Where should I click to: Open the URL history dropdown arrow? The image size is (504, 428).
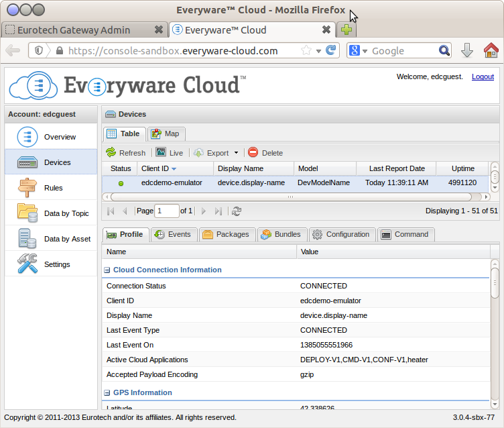coord(318,51)
